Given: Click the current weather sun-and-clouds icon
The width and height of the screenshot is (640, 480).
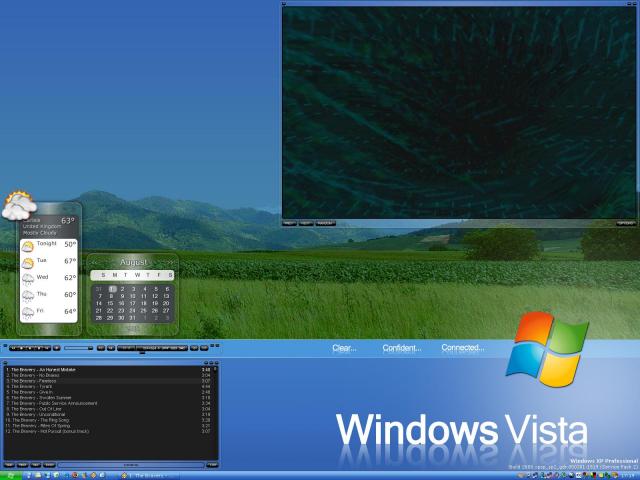Looking at the screenshot, I should (x=18, y=206).
